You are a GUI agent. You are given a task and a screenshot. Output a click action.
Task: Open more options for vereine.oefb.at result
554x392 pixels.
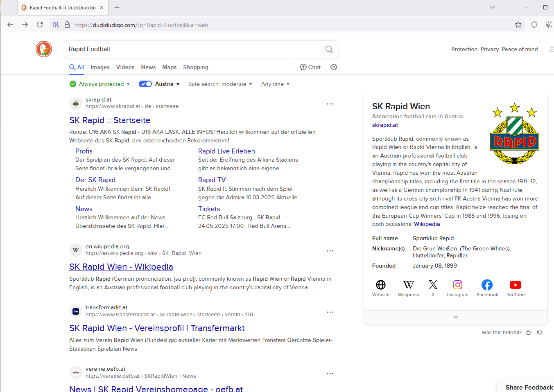pos(330,374)
